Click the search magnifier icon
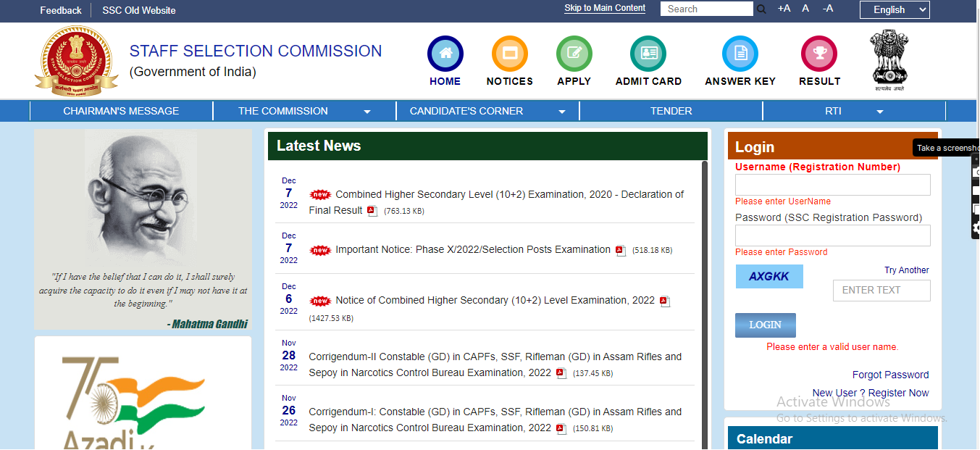This screenshot has width=980, height=450. (x=761, y=9)
